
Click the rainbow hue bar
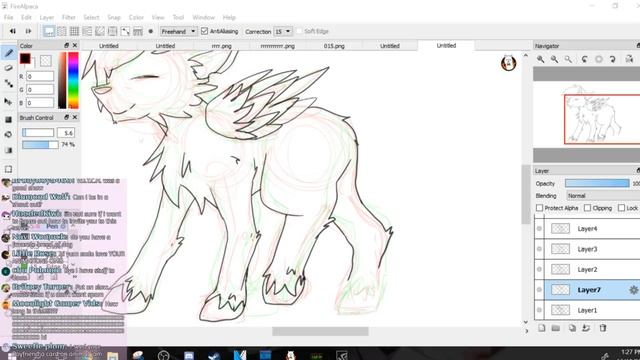[x=73, y=80]
